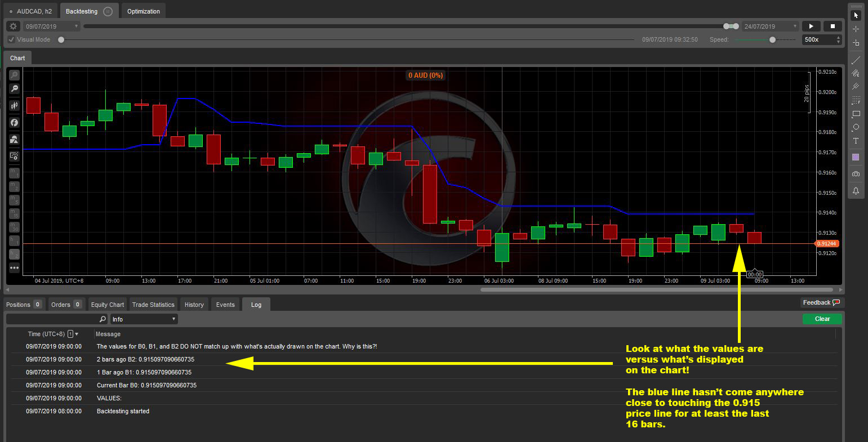Clear the log with Clear button
Image resolution: width=868 pixels, height=442 pixels.
point(822,319)
